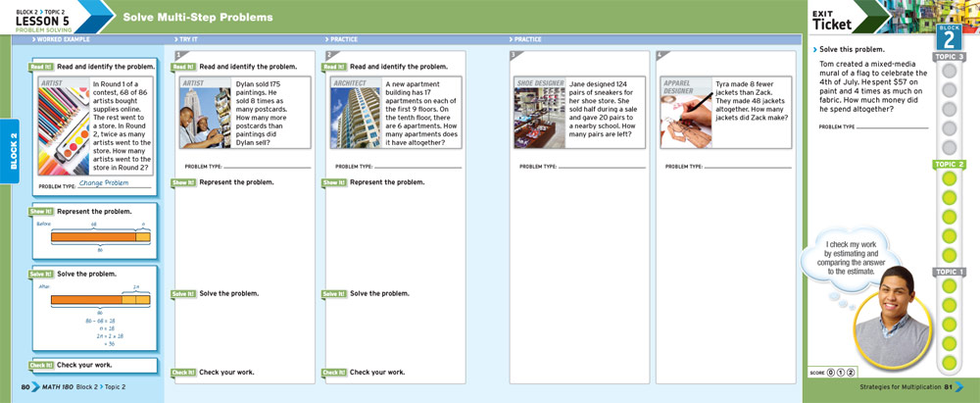
Task: Click the Solve It! badge in Try It column
Action: click(x=184, y=293)
